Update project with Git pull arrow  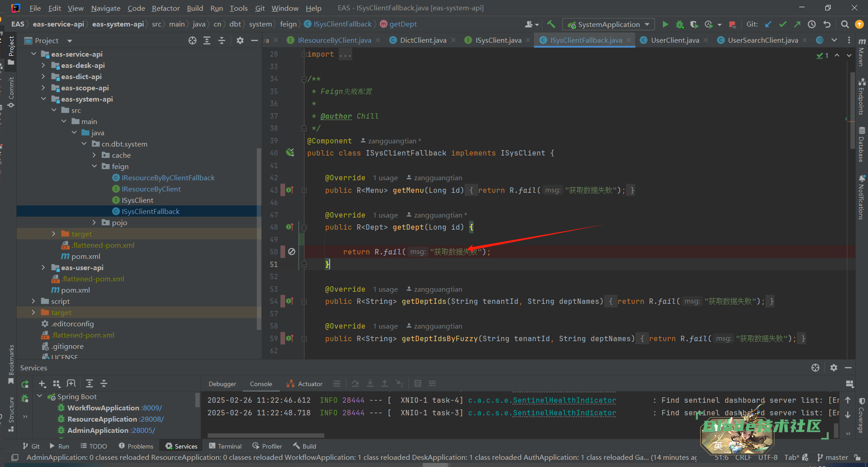(769, 24)
